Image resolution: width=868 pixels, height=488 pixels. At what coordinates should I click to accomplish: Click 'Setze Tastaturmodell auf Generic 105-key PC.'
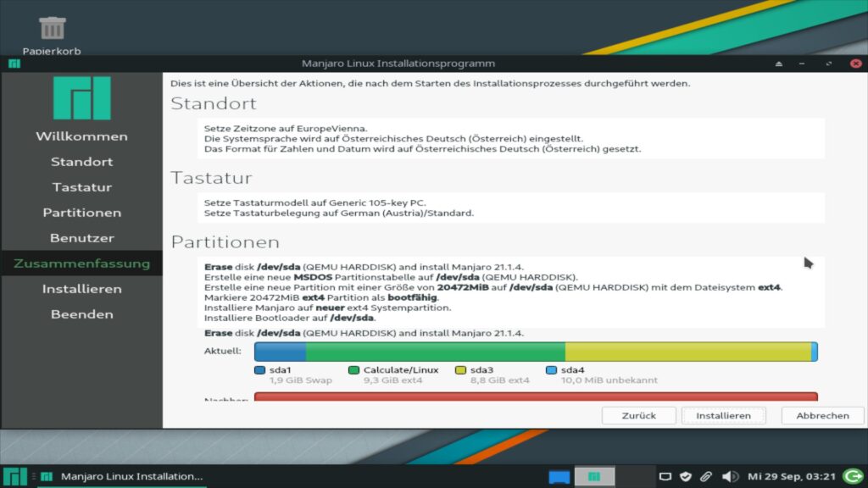(x=315, y=202)
